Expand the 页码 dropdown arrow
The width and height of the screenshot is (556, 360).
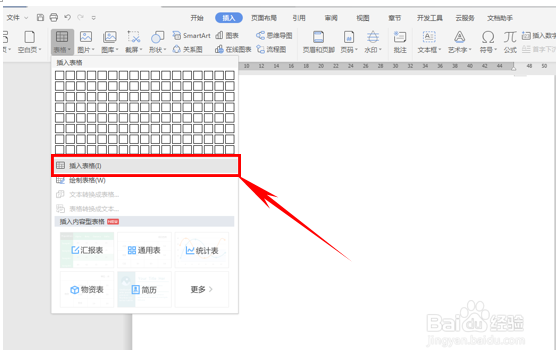click(356, 50)
